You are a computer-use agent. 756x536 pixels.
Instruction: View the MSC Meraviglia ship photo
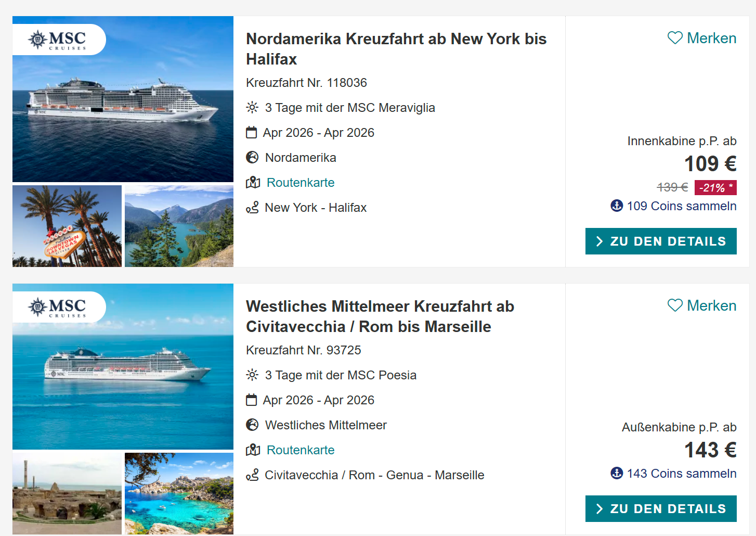[x=123, y=99]
